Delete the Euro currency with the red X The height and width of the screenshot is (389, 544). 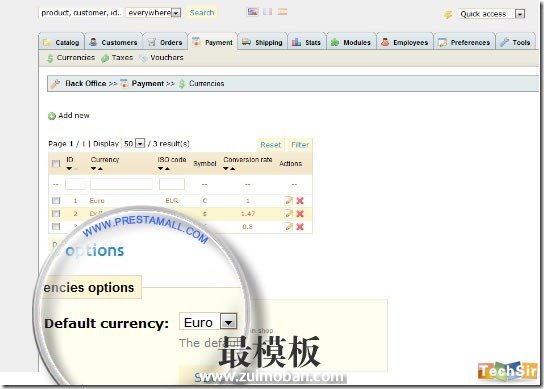pos(300,201)
